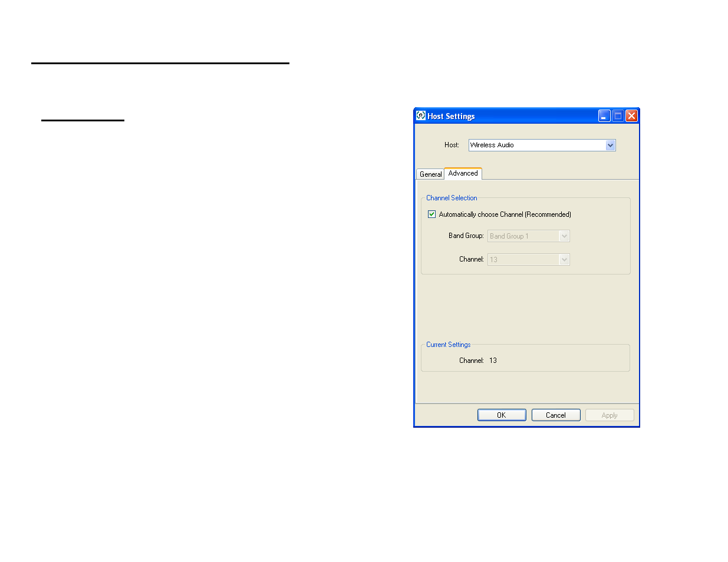Viewport: 728px width, 562px height.
Task: Click the Band Group: label
Action: [x=466, y=236]
